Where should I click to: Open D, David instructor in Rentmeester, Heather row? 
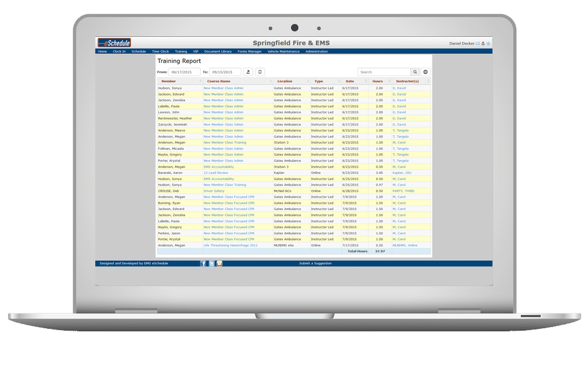click(x=399, y=118)
